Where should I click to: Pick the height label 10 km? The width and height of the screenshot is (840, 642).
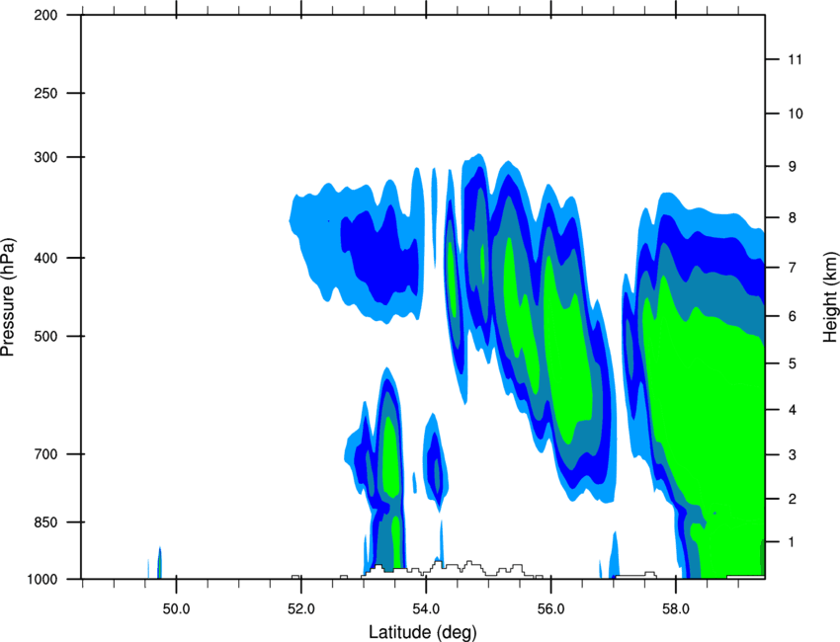tap(796, 114)
